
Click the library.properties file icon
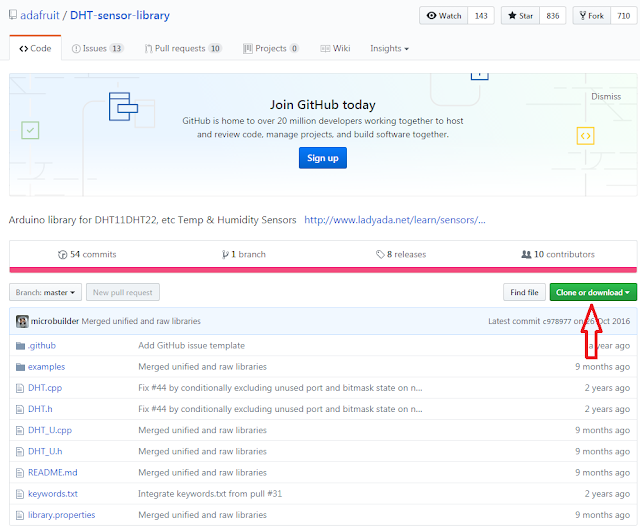coord(20,515)
